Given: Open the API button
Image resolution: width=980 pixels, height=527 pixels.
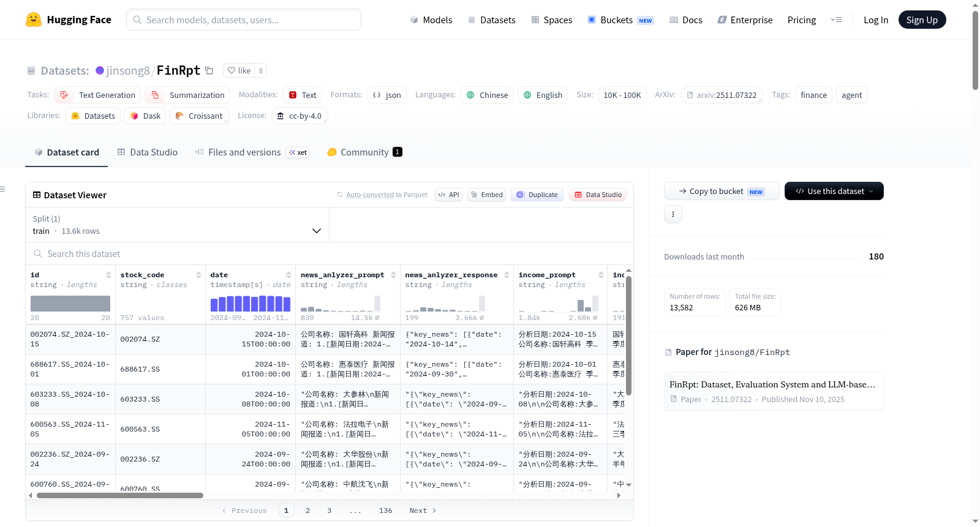Looking at the screenshot, I should (448, 195).
